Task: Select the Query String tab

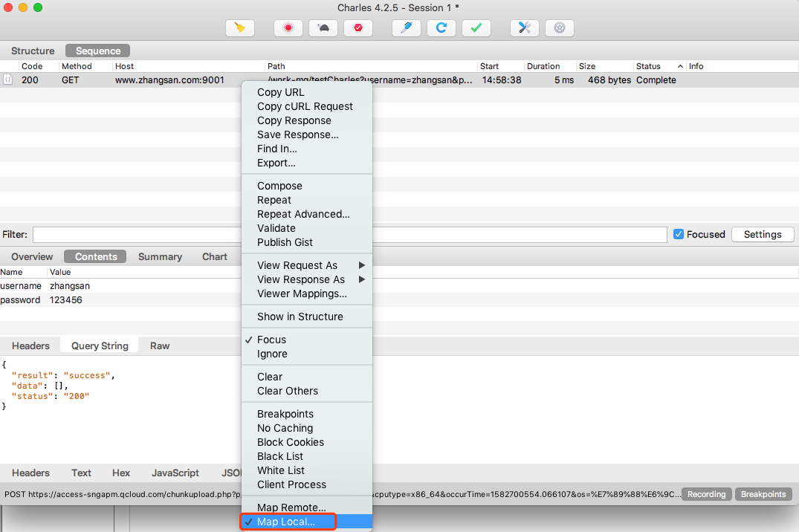Action: (x=100, y=346)
